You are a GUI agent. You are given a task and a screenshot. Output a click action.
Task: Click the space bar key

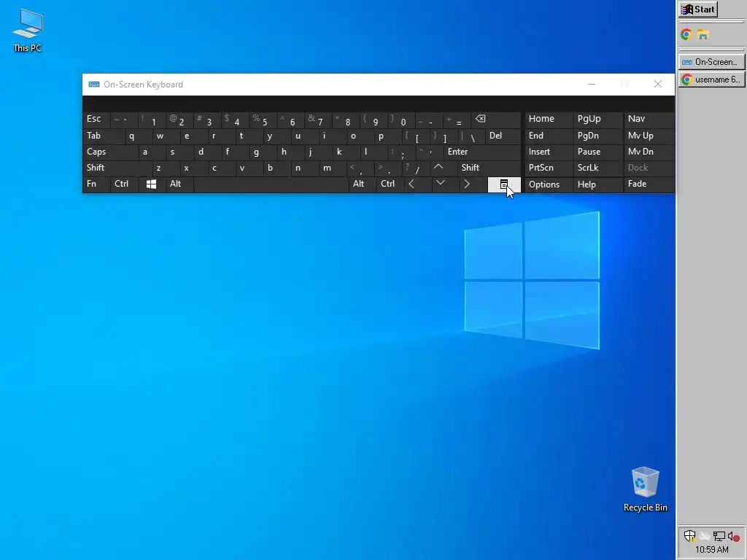(271, 184)
